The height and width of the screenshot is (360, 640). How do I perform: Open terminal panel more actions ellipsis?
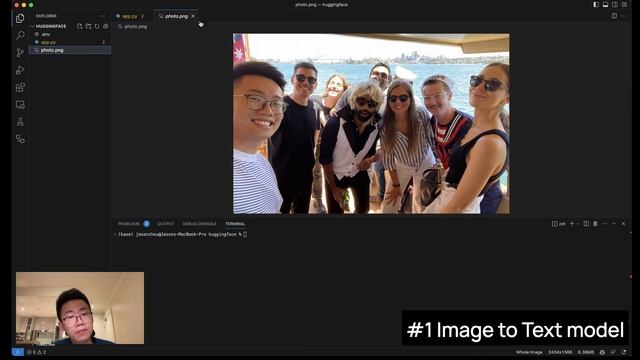tap(605, 224)
